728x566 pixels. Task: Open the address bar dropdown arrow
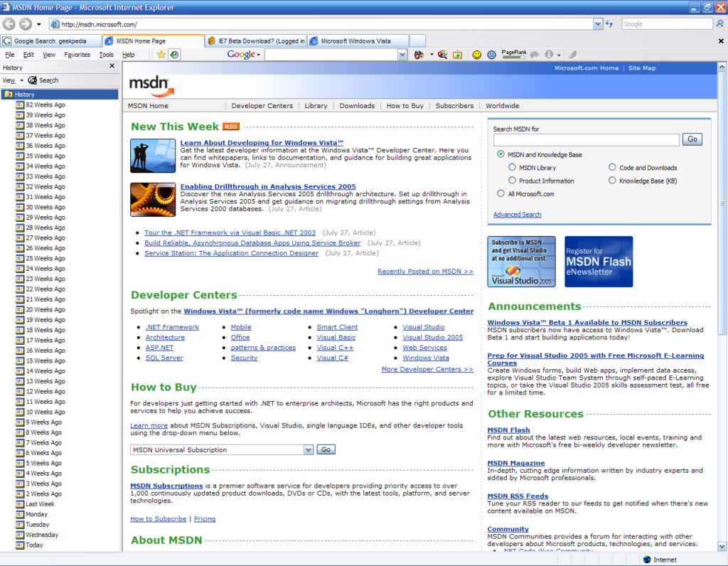597,24
